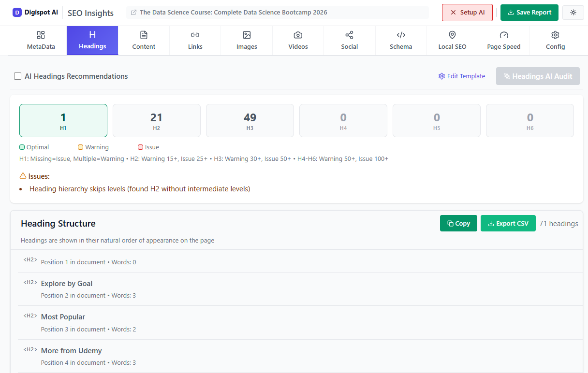
Task: Select the H2 count card showing 21
Action: pos(156,121)
